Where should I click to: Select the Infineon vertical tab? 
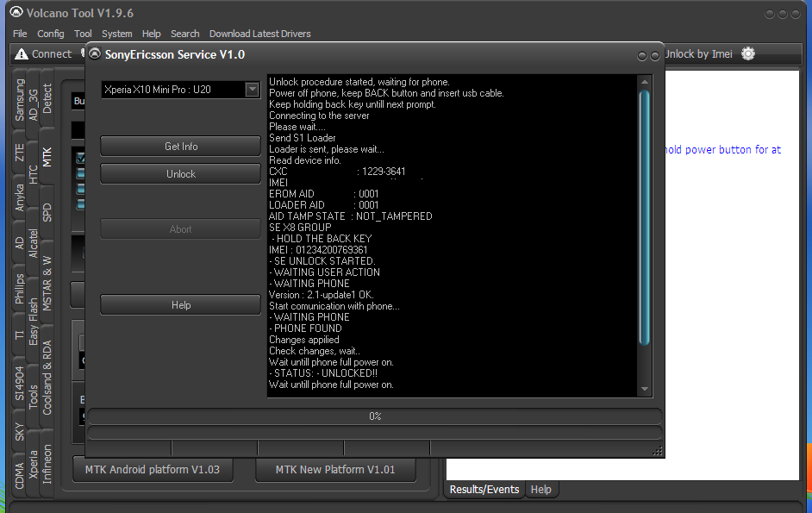pos(47,465)
